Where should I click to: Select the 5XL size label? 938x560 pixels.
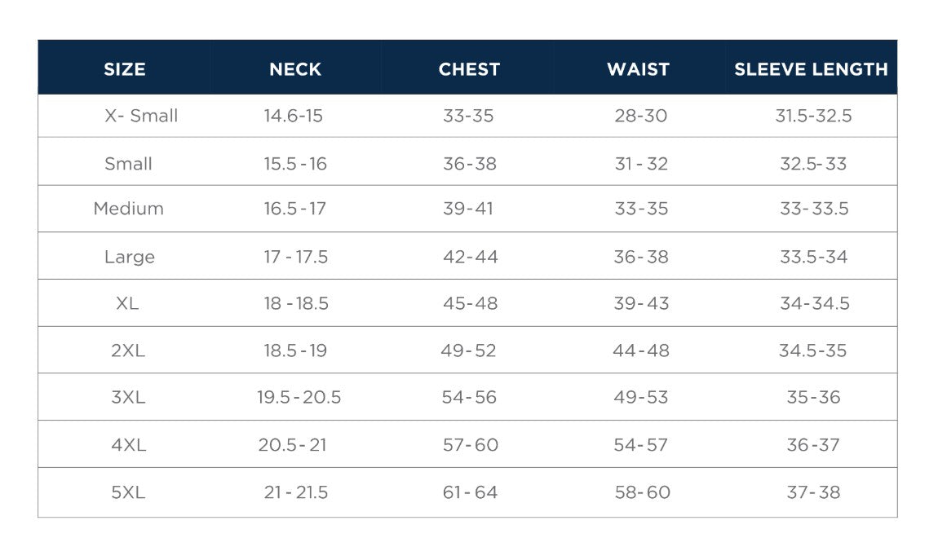coord(128,492)
